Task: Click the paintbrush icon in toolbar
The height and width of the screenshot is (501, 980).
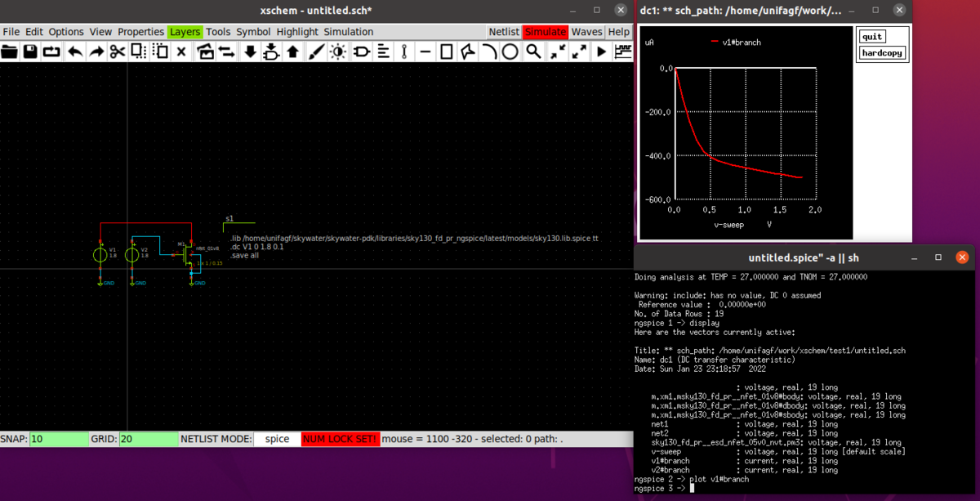Action: [x=316, y=51]
